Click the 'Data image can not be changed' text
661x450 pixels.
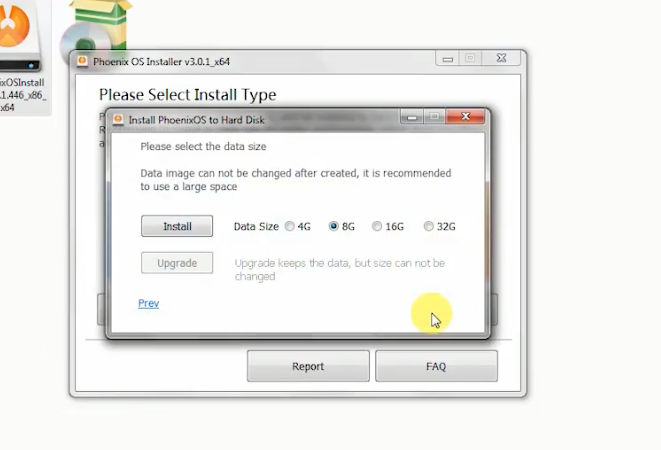point(296,180)
